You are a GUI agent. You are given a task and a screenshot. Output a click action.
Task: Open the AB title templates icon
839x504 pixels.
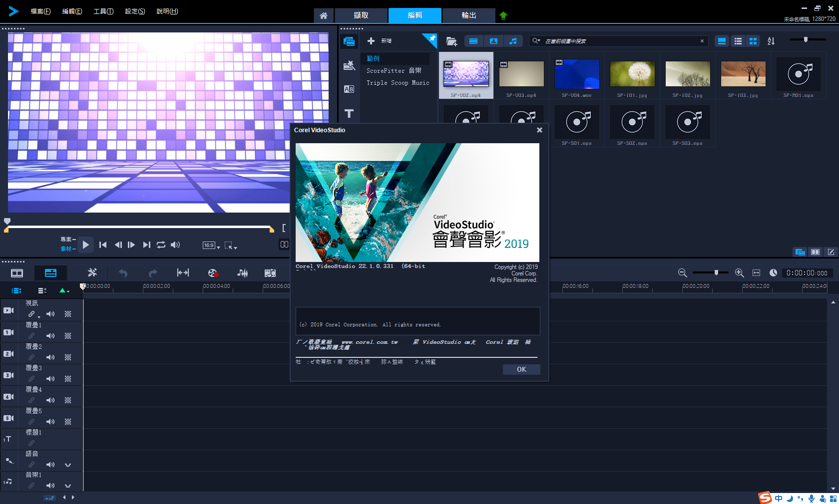pyautogui.click(x=349, y=89)
